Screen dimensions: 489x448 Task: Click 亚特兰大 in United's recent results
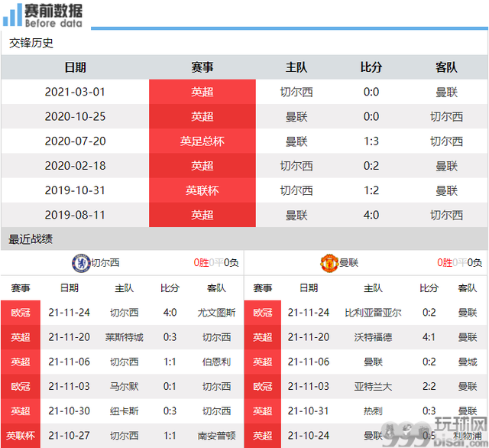[373, 387]
